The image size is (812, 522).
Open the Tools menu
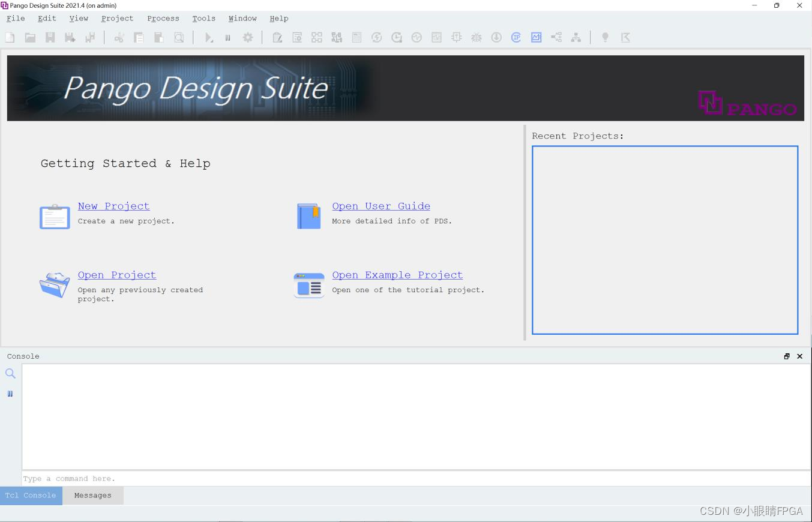[x=204, y=19]
